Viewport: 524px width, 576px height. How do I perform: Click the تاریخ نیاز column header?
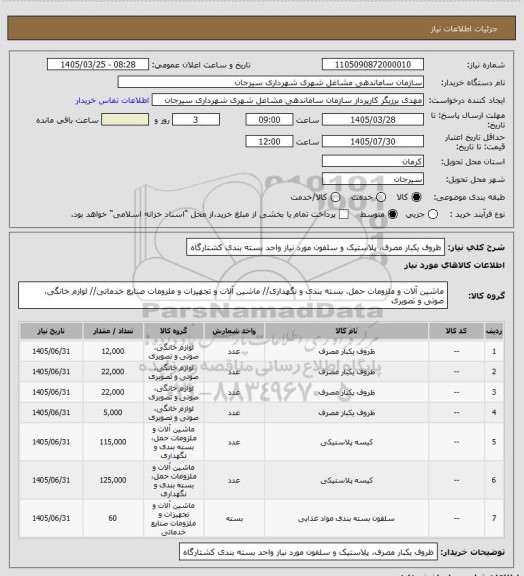coord(51,331)
